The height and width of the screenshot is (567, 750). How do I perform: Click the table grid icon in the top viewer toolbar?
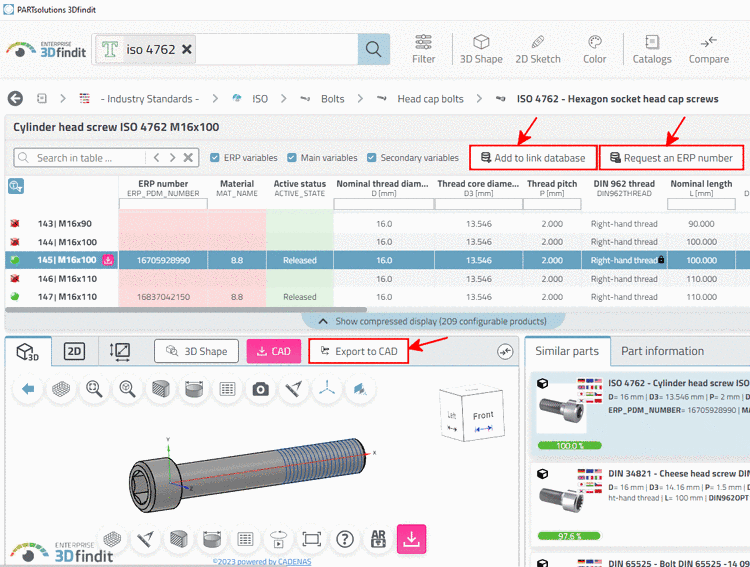pyautogui.click(x=227, y=389)
